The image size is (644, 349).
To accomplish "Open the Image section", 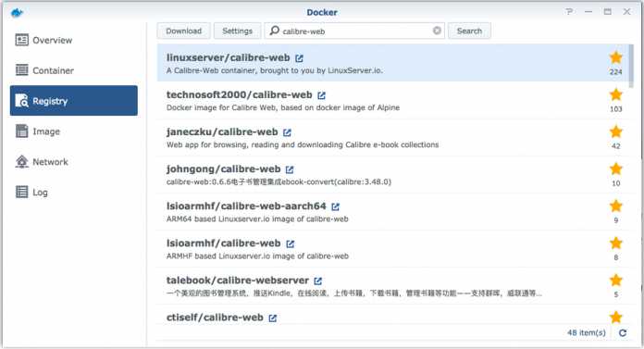I will pyautogui.click(x=74, y=131).
